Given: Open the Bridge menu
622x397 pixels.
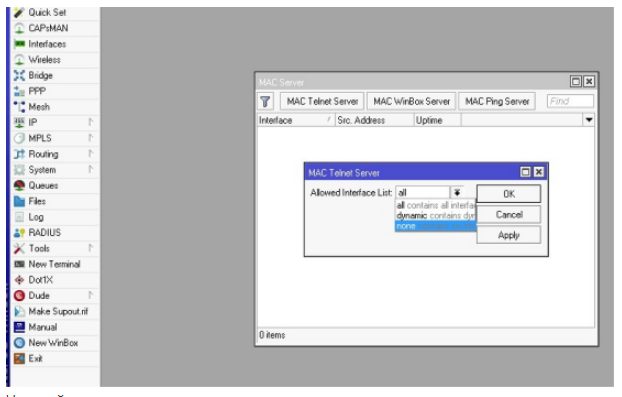Looking at the screenshot, I should tap(55, 75).
